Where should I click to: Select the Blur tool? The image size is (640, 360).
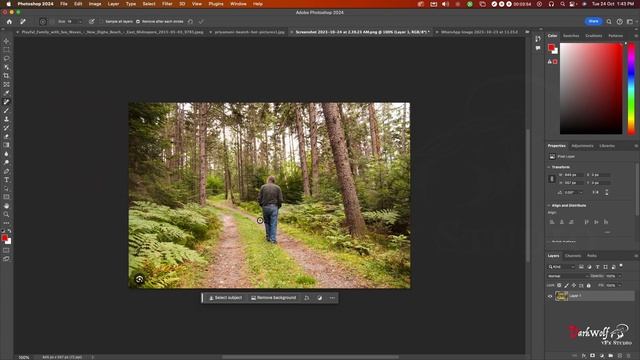tap(6, 154)
